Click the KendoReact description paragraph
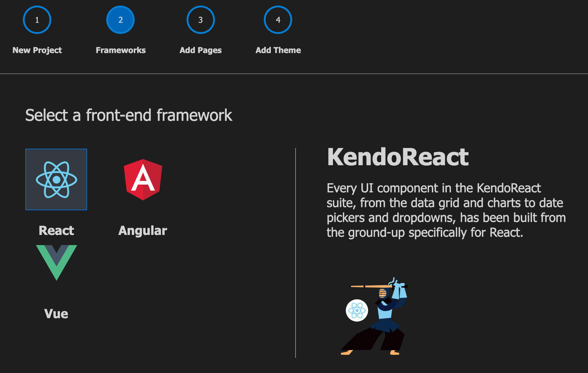588x373 pixels. (446, 210)
